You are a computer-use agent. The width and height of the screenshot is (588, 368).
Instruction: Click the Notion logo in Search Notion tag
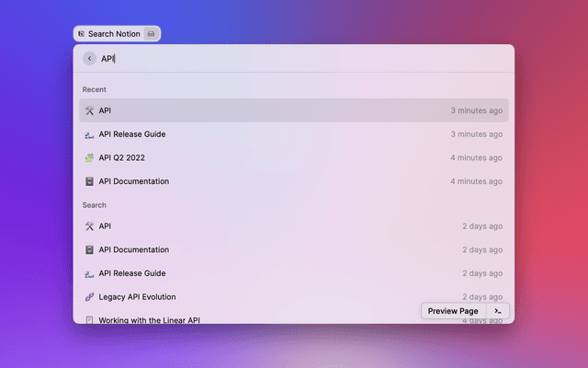(x=82, y=34)
